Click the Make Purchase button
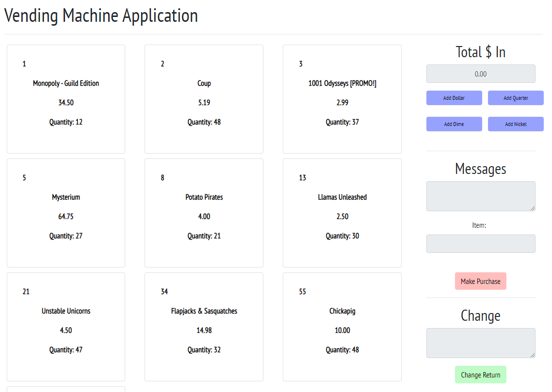The width and height of the screenshot is (552, 392). [x=481, y=281]
